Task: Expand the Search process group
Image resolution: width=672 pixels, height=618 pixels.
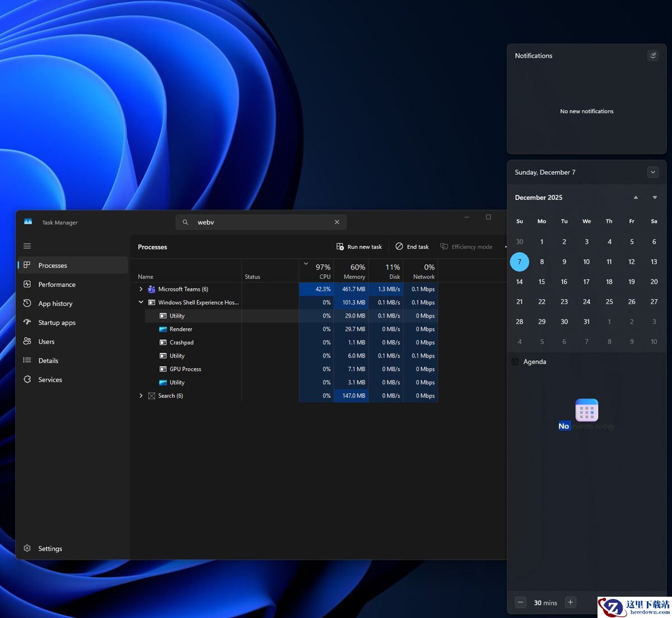Action: click(141, 396)
